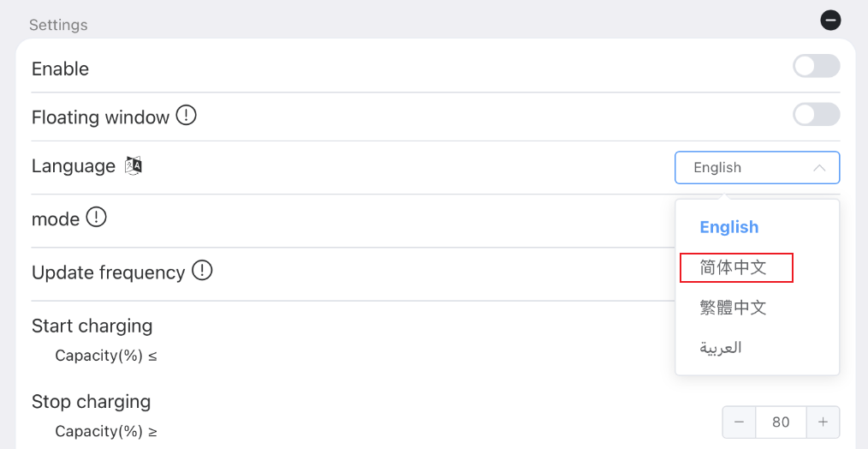This screenshot has height=449, width=868.
Task: Collapse the Language dropdown using its chevron
Action: 819,167
